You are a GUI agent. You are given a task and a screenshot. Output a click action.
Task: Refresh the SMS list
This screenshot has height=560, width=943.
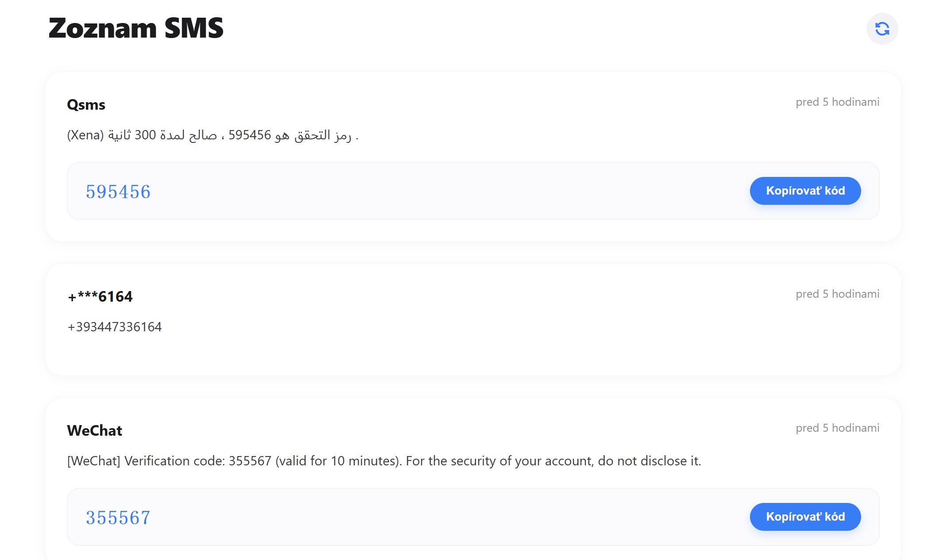click(x=882, y=29)
